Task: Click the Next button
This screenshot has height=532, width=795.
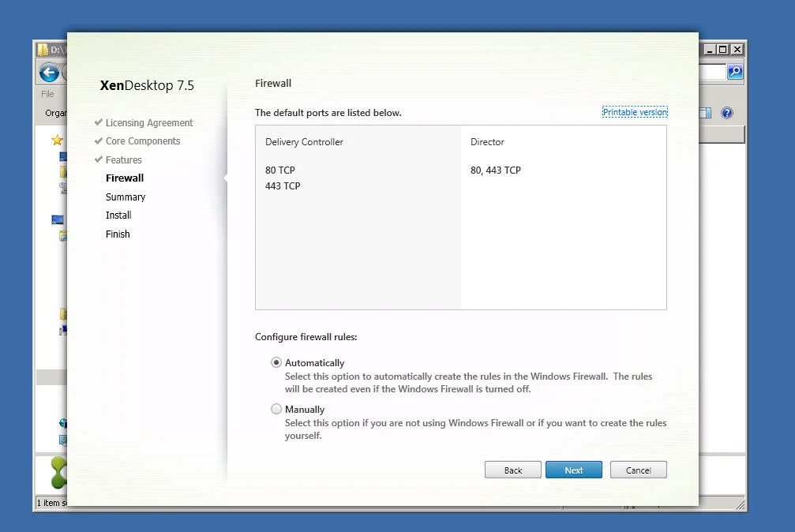Action: pyautogui.click(x=573, y=470)
